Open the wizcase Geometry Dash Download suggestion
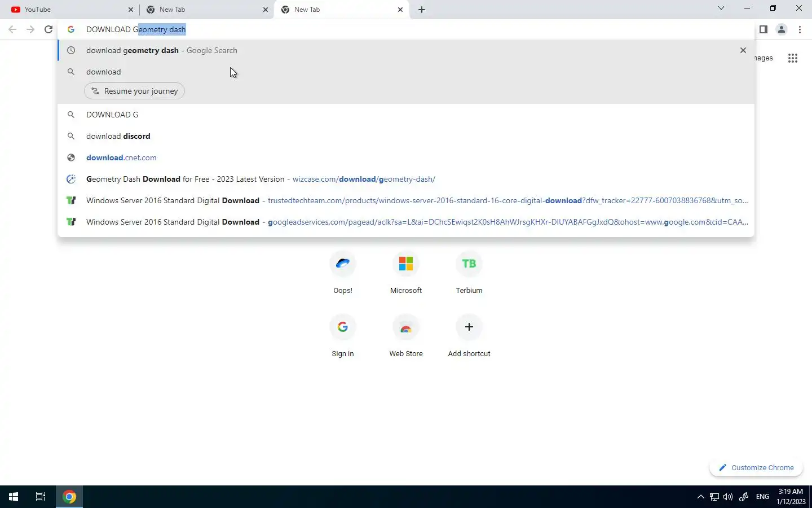The height and width of the screenshot is (508, 812). (x=406, y=179)
